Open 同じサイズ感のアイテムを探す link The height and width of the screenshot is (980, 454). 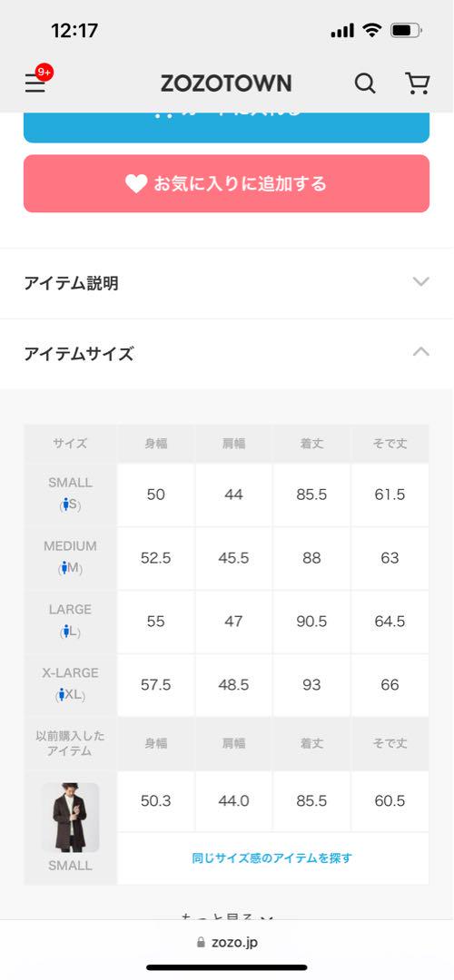(x=272, y=857)
